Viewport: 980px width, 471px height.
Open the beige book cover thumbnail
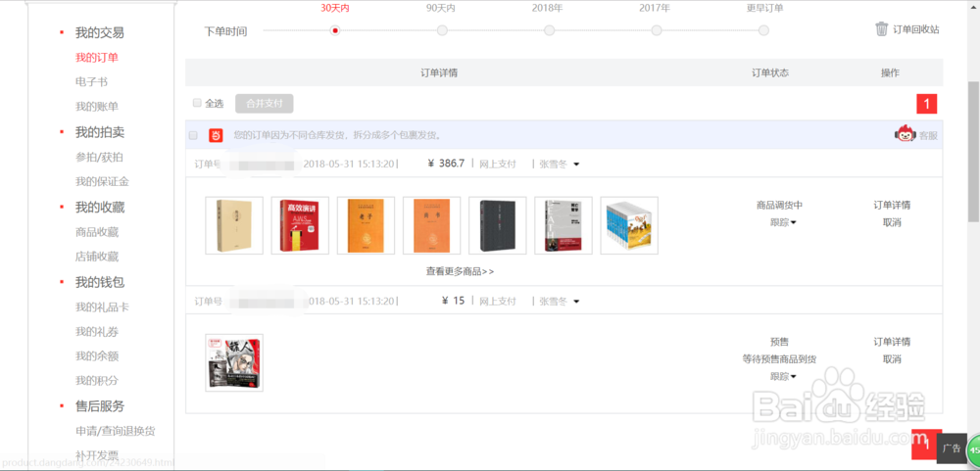click(x=234, y=225)
